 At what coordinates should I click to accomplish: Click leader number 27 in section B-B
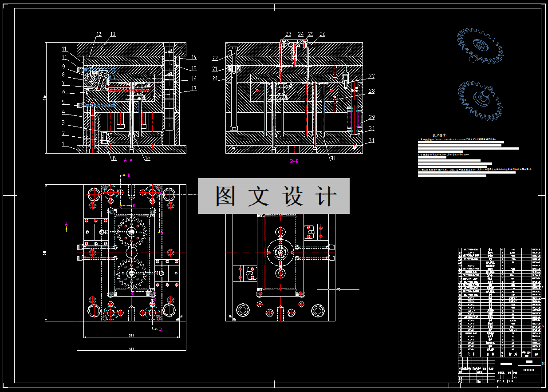pyautogui.click(x=371, y=76)
